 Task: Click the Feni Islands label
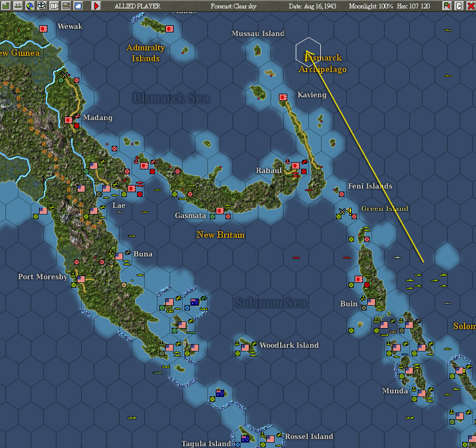click(x=370, y=186)
